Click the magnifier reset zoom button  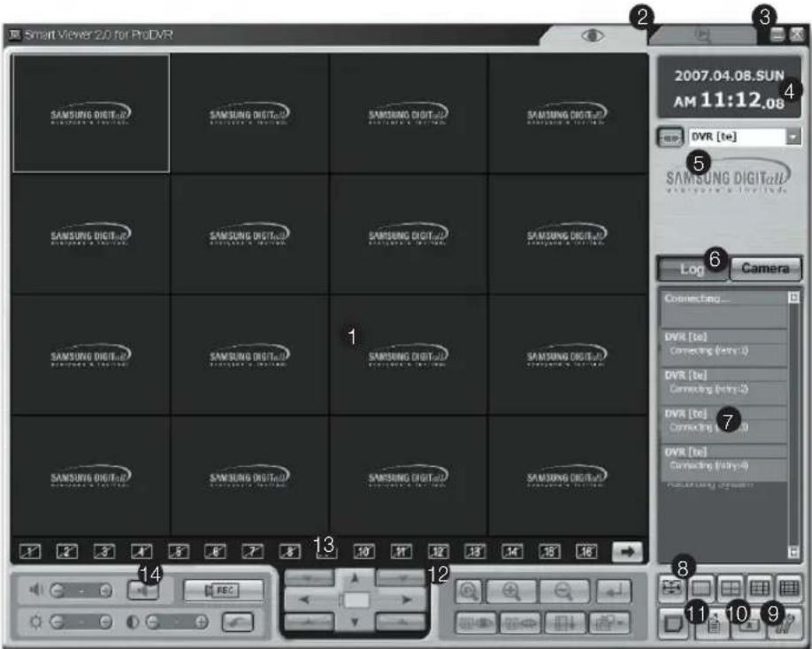469,591
